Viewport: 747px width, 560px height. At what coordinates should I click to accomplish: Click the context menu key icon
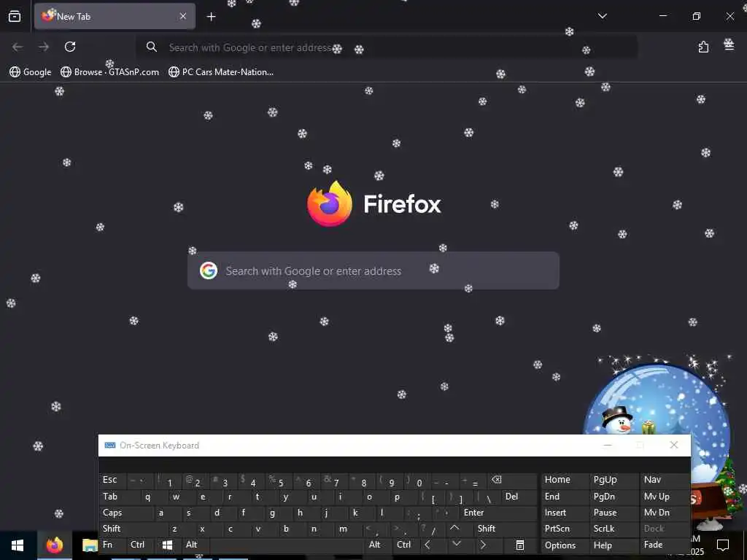(x=519, y=545)
